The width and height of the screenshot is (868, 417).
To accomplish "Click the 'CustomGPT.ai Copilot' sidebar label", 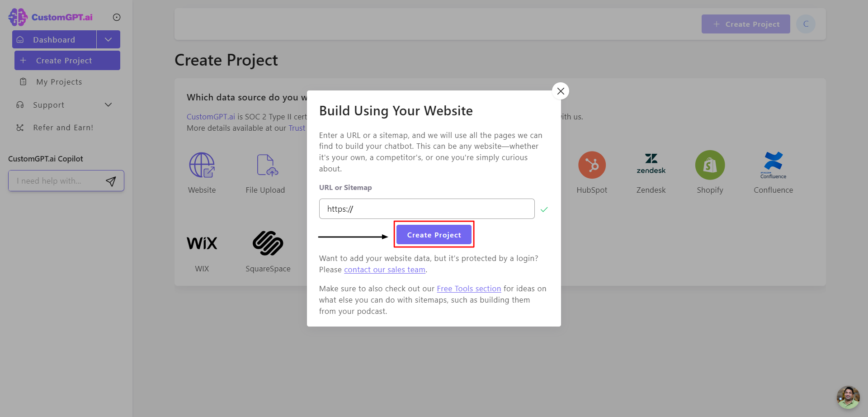I will 46,159.
